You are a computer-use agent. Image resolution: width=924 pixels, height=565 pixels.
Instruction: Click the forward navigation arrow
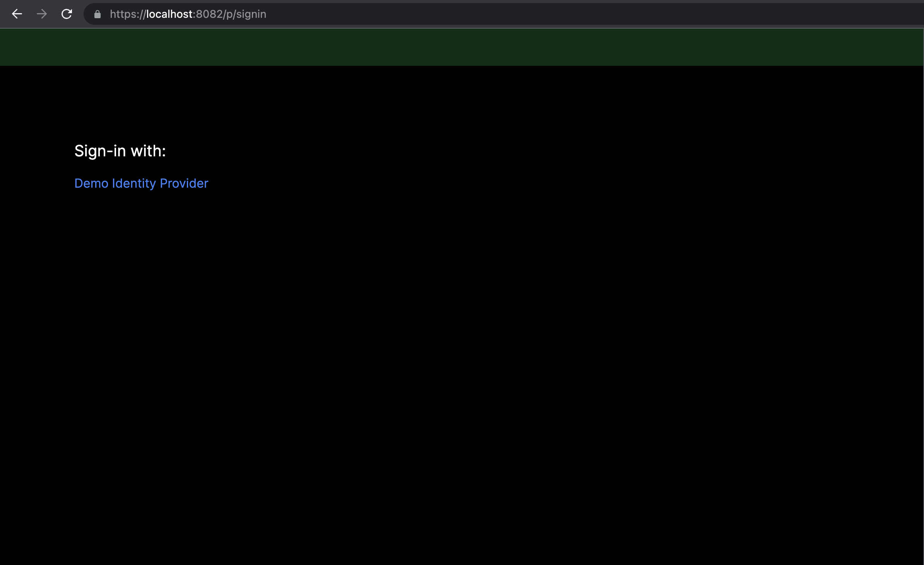point(42,14)
